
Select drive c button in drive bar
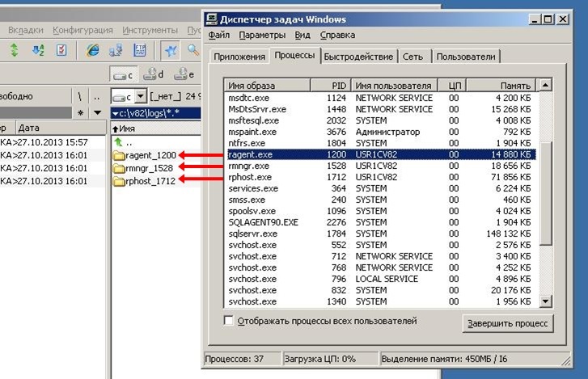(x=124, y=74)
